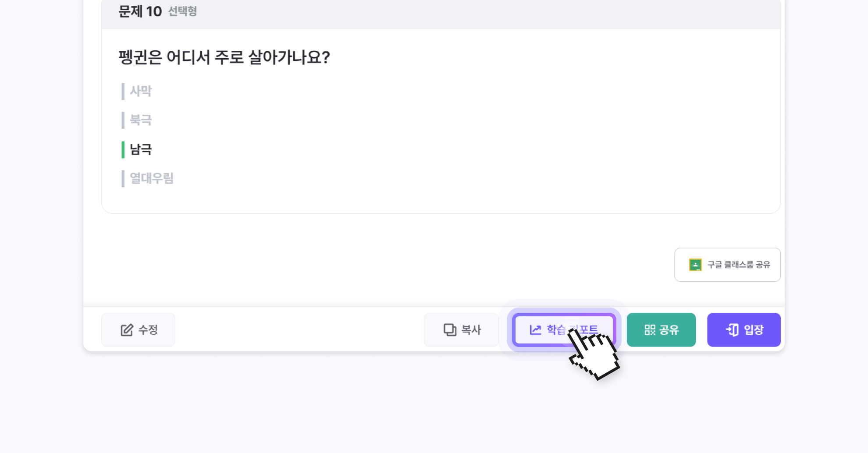Image resolution: width=868 pixels, height=453 pixels.
Task: Click the 구글 클래스룸 공유 text
Action: pos(739,265)
